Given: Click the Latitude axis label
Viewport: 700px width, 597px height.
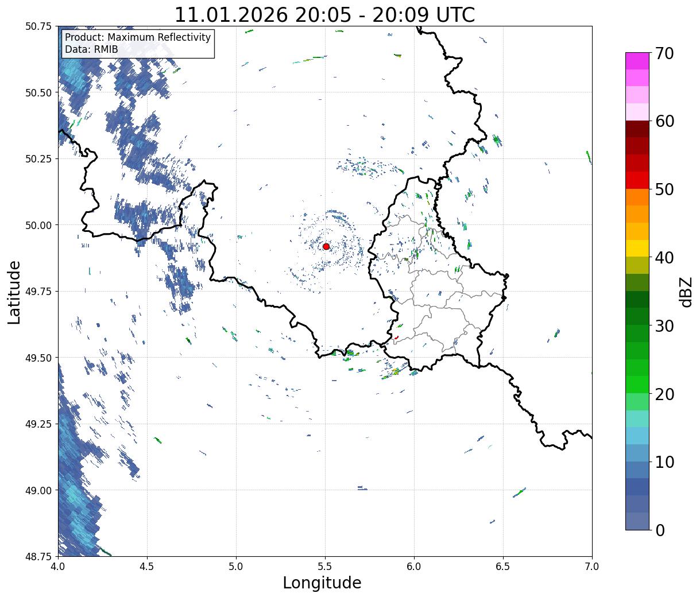Looking at the screenshot, I should click(x=14, y=292).
